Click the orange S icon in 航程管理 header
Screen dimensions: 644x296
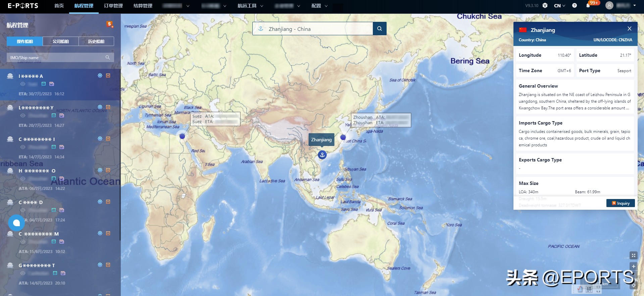tap(109, 24)
